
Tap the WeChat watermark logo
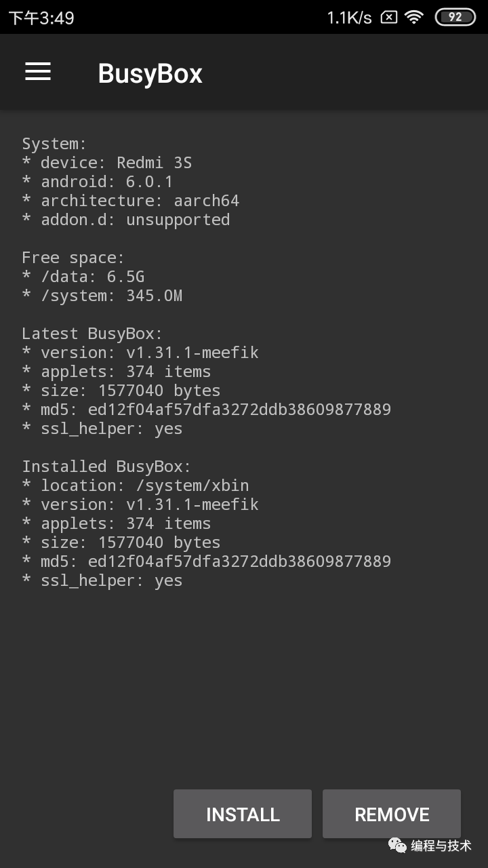397,846
